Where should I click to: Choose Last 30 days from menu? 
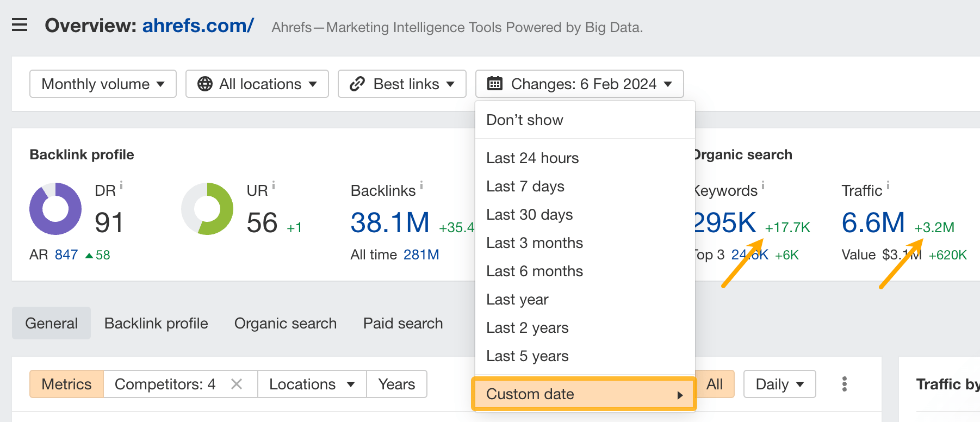[x=529, y=215]
